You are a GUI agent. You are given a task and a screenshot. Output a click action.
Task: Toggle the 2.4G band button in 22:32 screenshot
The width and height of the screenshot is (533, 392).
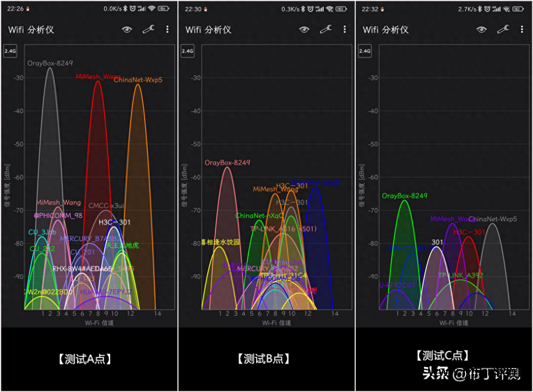365,51
